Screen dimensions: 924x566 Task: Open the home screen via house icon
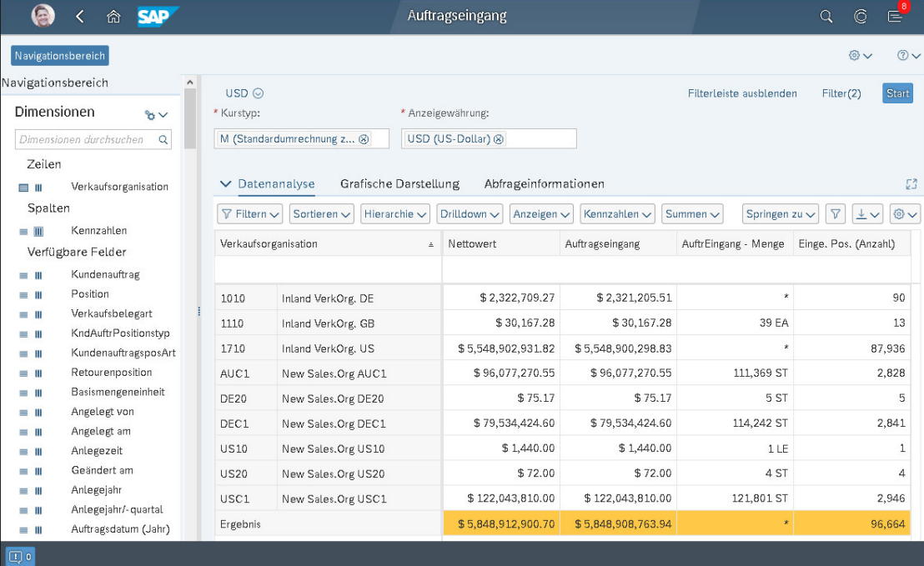click(113, 15)
